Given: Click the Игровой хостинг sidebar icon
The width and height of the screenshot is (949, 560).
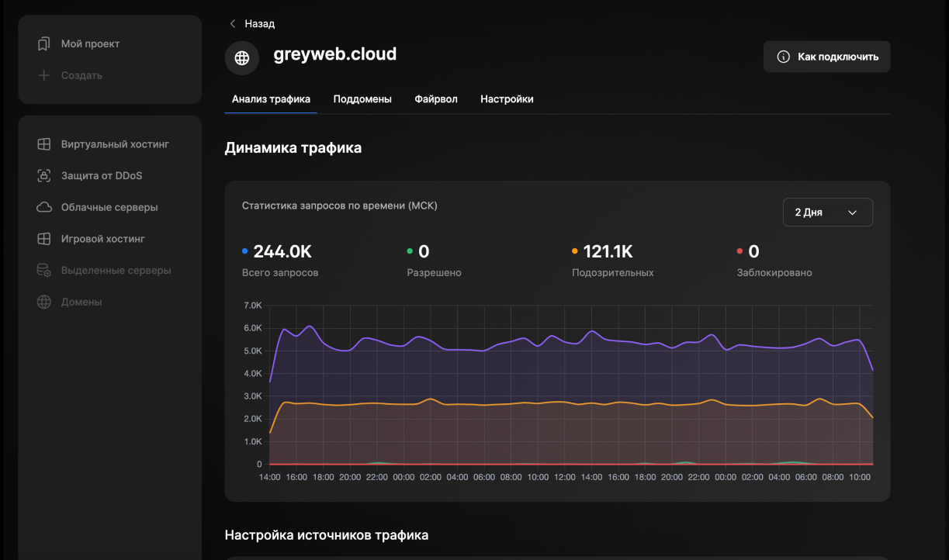Looking at the screenshot, I should [x=44, y=239].
